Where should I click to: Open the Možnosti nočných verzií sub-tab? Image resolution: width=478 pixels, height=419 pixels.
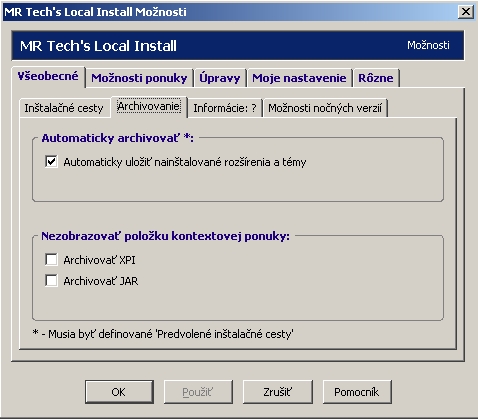coord(325,108)
